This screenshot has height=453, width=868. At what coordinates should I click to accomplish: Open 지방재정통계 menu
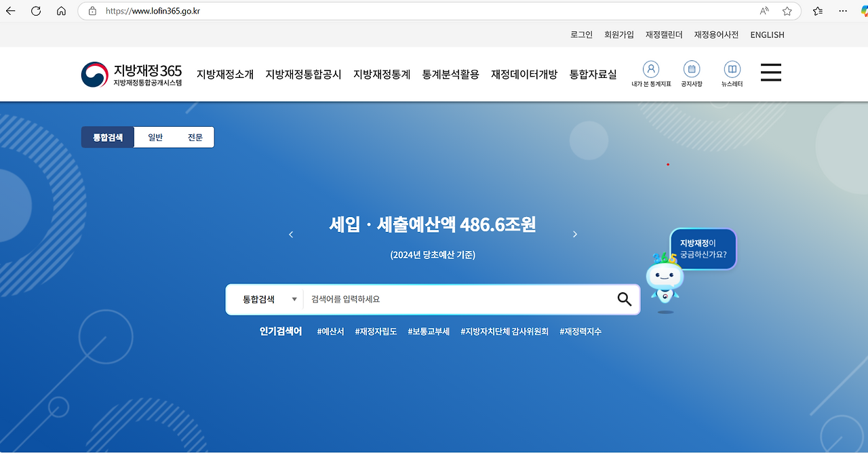pyautogui.click(x=382, y=75)
